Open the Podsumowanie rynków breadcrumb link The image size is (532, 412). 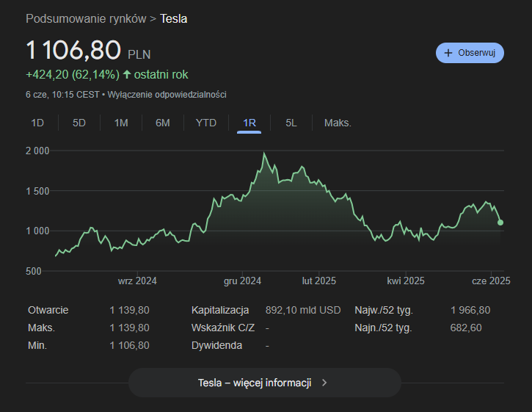coord(86,18)
